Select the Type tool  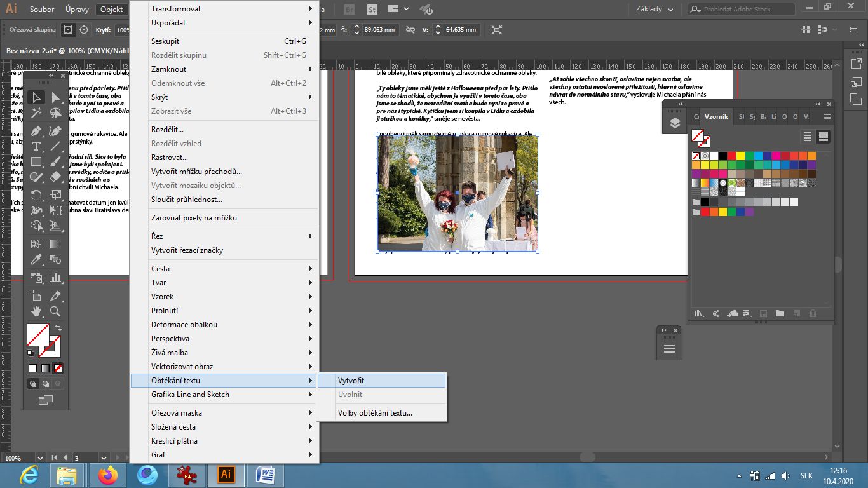pyautogui.click(x=36, y=146)
